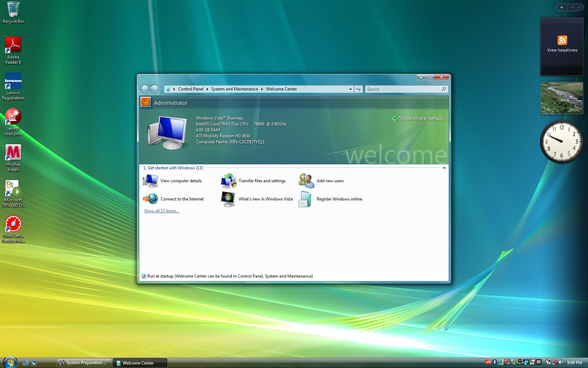Click the ATI Mobility Radeon HD 3650 text
This screenshot has height=368, width=588.
pyautogui.click(x=223, y=136)
